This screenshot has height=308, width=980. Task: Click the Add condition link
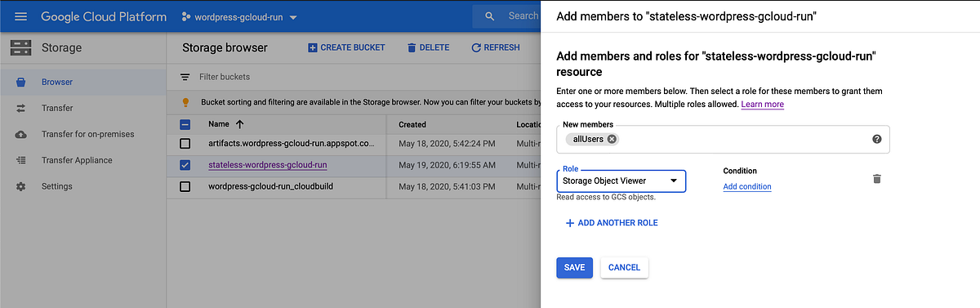pos(747,186)
